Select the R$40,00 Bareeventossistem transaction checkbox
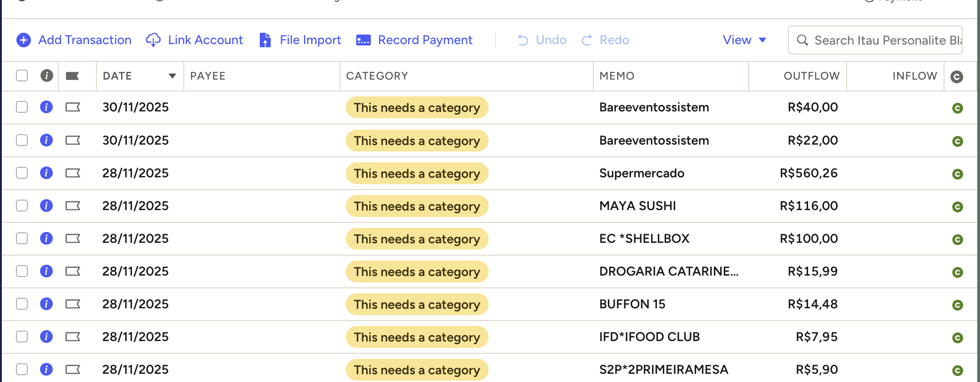 coord(22,107)
